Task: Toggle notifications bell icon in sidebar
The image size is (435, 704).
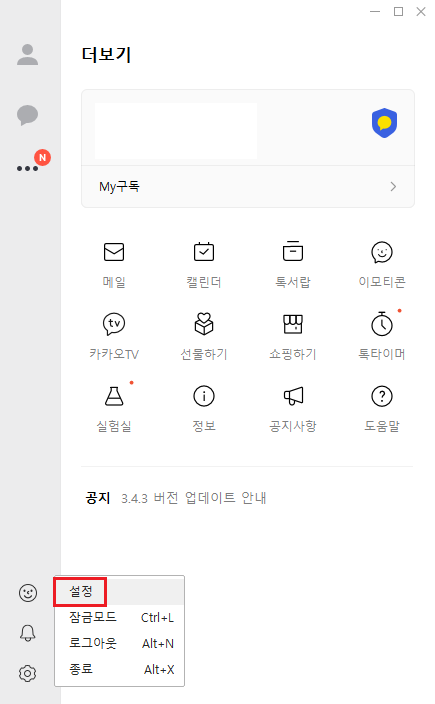Action: 28,633
